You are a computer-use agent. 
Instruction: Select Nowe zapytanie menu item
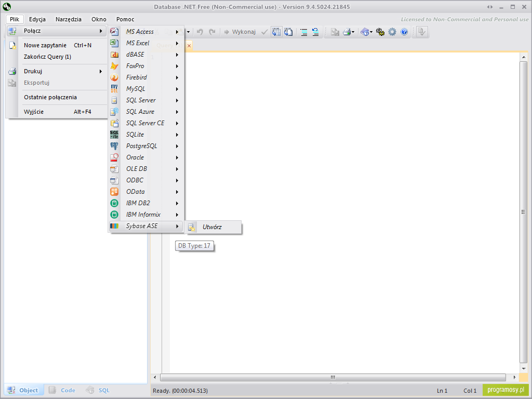57,45
